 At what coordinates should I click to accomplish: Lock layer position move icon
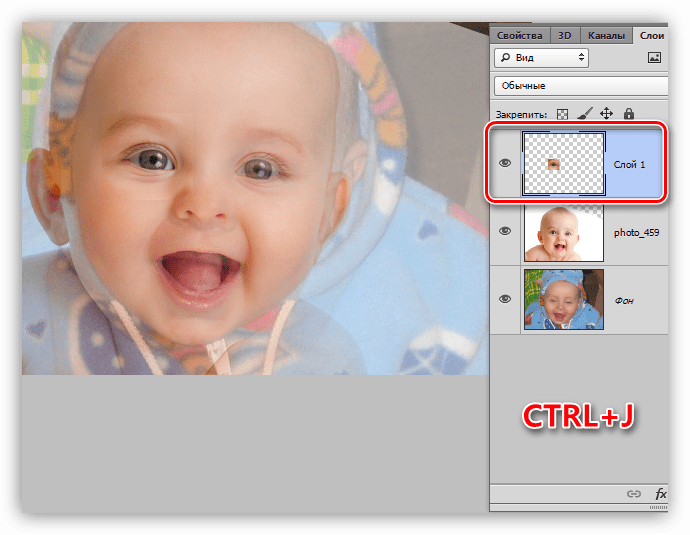[x=606, y=114]
